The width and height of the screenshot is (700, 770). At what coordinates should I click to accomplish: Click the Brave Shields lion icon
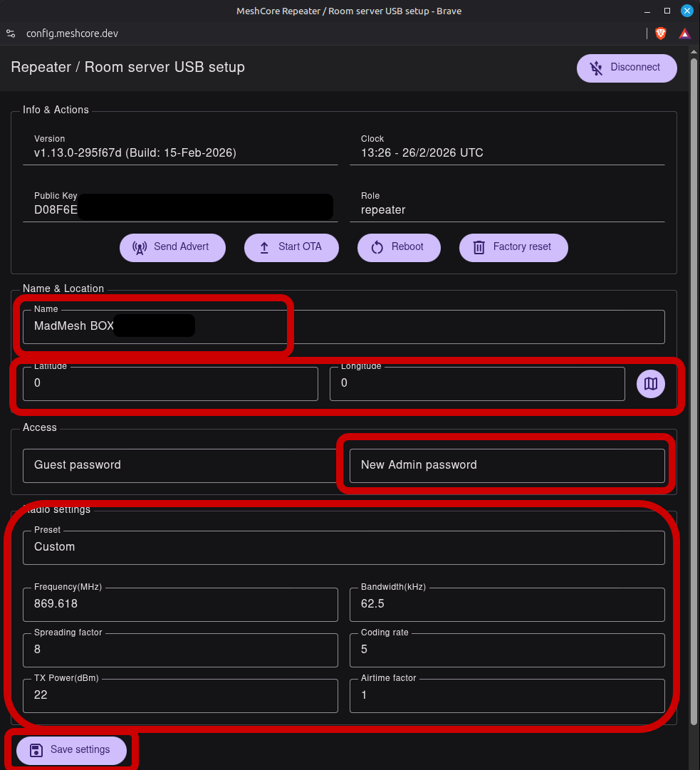[661, 33]
